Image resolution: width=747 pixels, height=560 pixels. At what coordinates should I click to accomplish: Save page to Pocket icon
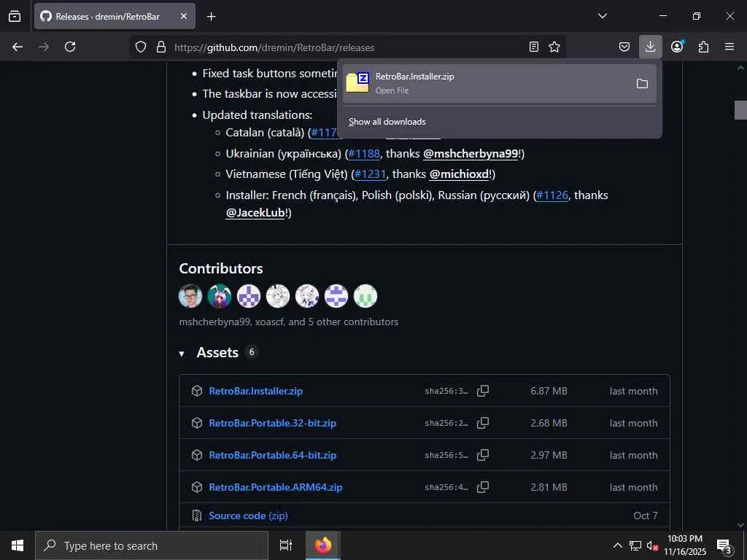[624, 47]
